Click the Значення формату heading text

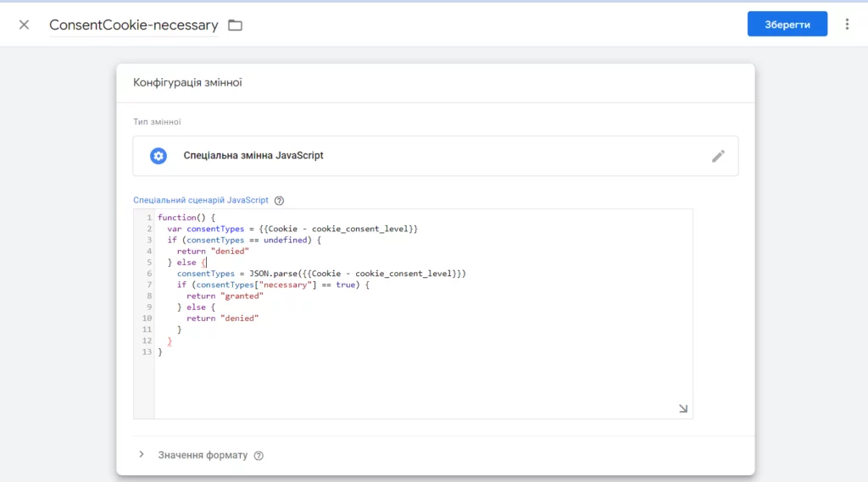pos(203,455)
